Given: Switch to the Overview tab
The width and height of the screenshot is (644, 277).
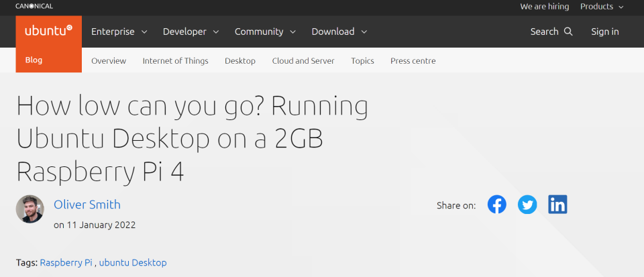Looking at the screenshot, I should coord(109,61).
